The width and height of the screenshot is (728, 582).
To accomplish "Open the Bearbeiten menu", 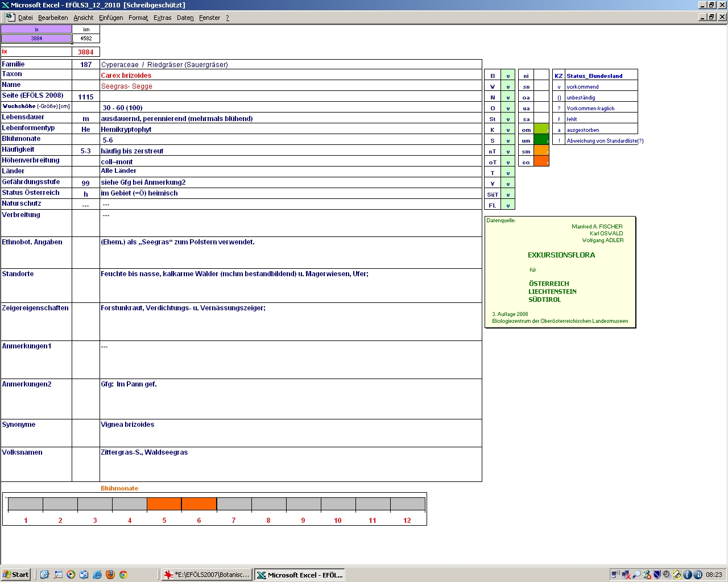I will [x=53, y=18].
